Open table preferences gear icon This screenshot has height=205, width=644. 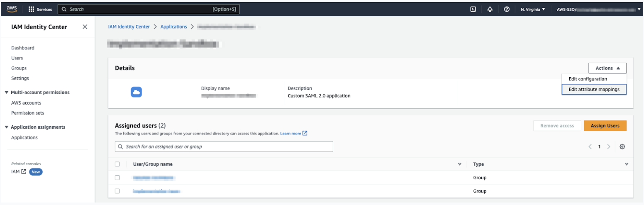[x=622, y=146]
